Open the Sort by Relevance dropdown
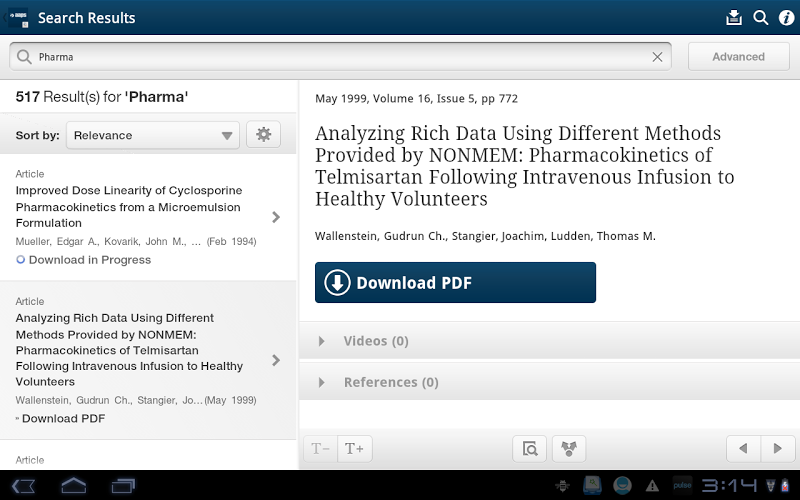 (153, 135)
